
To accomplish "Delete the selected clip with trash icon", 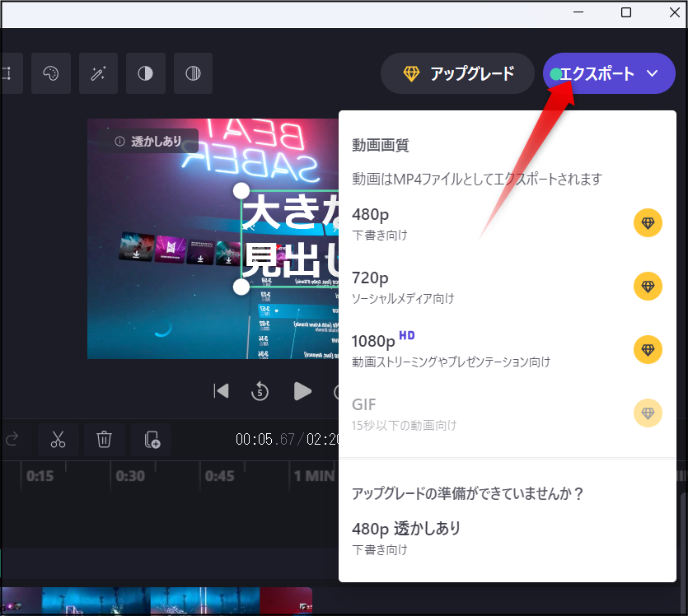I will click(104, 439).
